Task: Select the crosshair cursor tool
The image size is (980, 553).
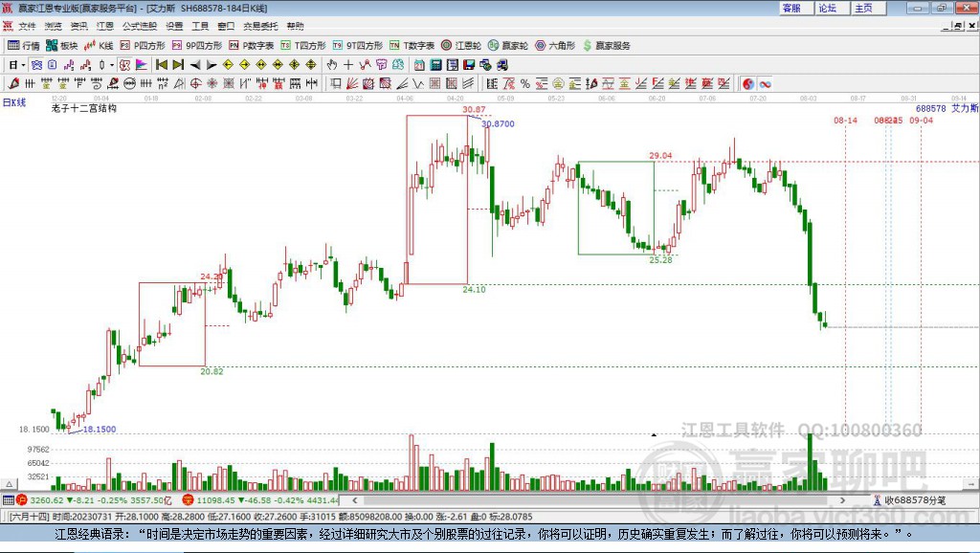Action: [348, 65]
